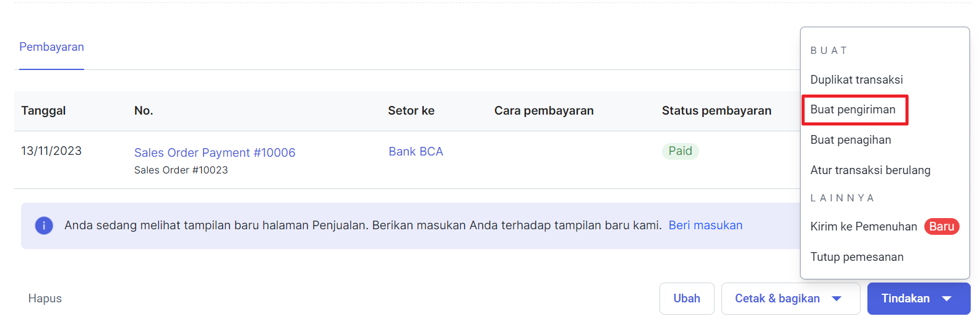The image size is (980, 329).
Task: Click the Cetak & bagikan caret icon
Action: (x=836, y=299)
